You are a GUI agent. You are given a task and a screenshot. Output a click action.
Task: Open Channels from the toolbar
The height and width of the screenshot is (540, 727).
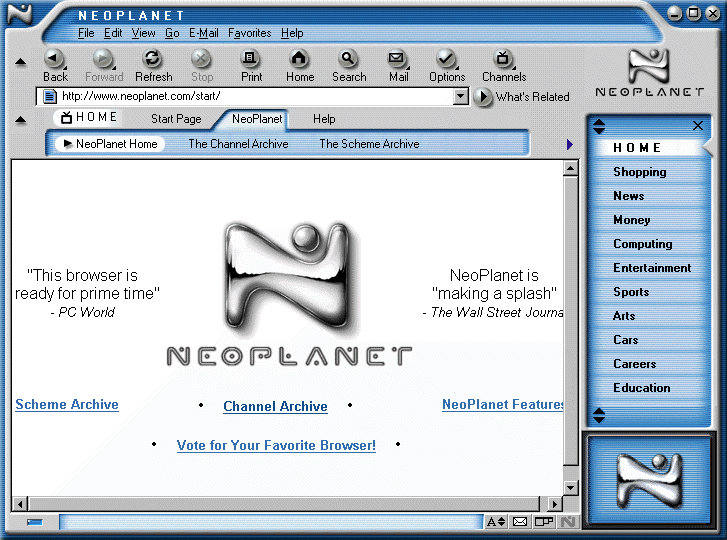tap(503, 59)
